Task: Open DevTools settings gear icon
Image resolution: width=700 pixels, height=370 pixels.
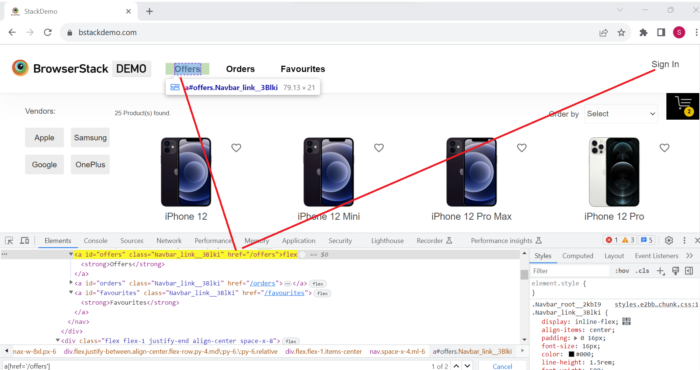Action: [x=669, y=240]
